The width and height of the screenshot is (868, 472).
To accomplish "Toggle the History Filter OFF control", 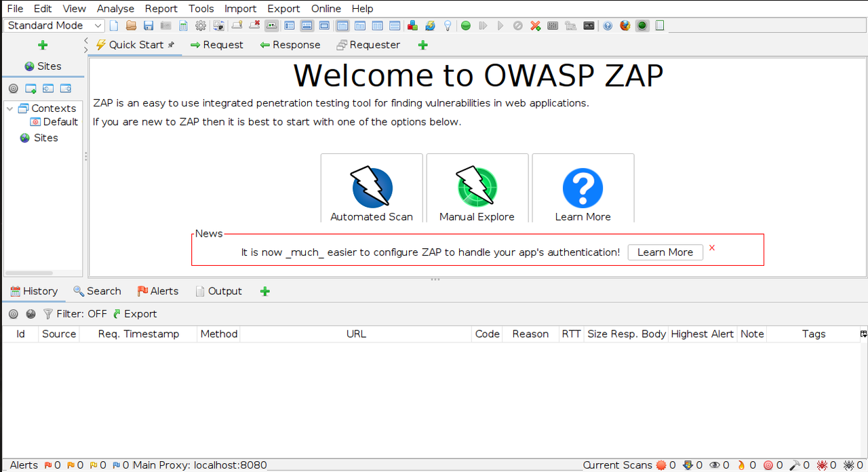I will 75,314.
